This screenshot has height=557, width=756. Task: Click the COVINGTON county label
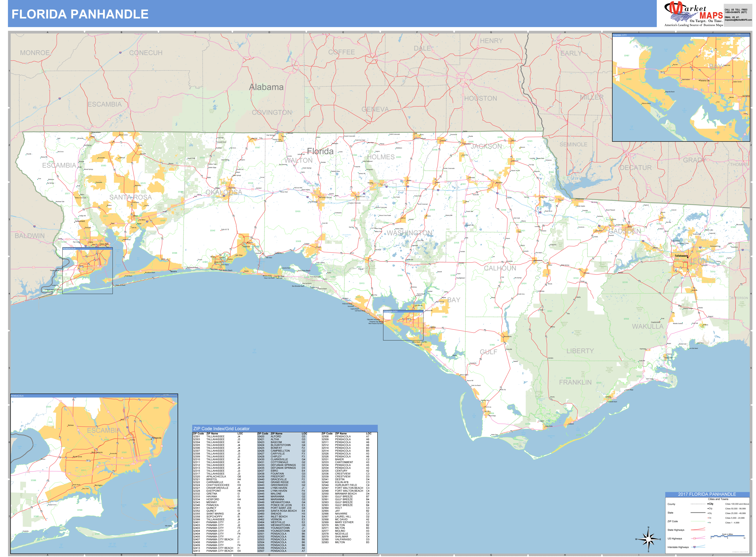coord(272,113)
